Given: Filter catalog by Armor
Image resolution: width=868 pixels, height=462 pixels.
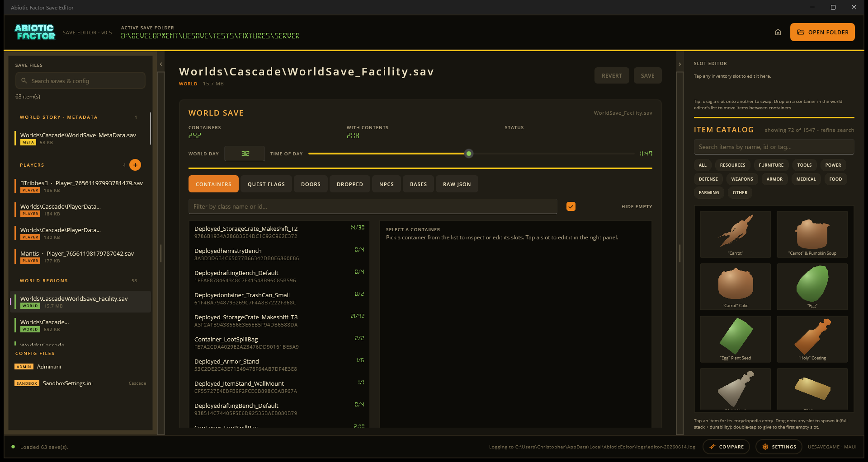Looking at the screenshot, I should tap(774, 179).
